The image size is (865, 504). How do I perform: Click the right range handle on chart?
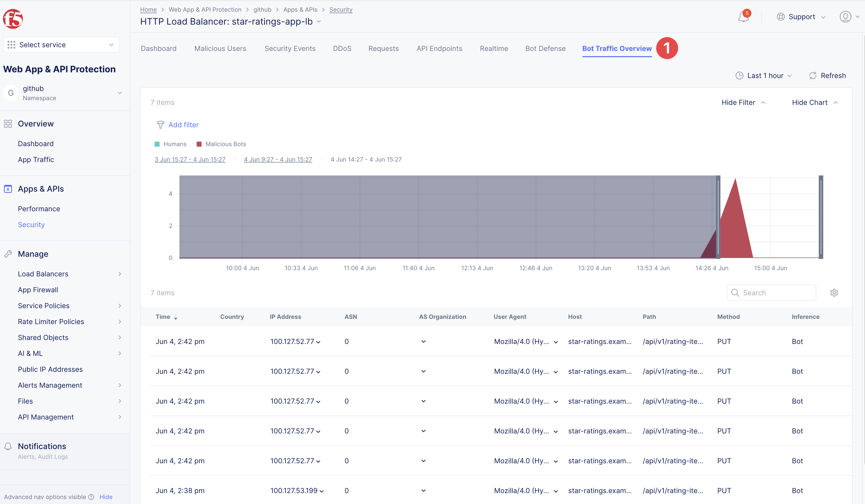tap(821, 217)
